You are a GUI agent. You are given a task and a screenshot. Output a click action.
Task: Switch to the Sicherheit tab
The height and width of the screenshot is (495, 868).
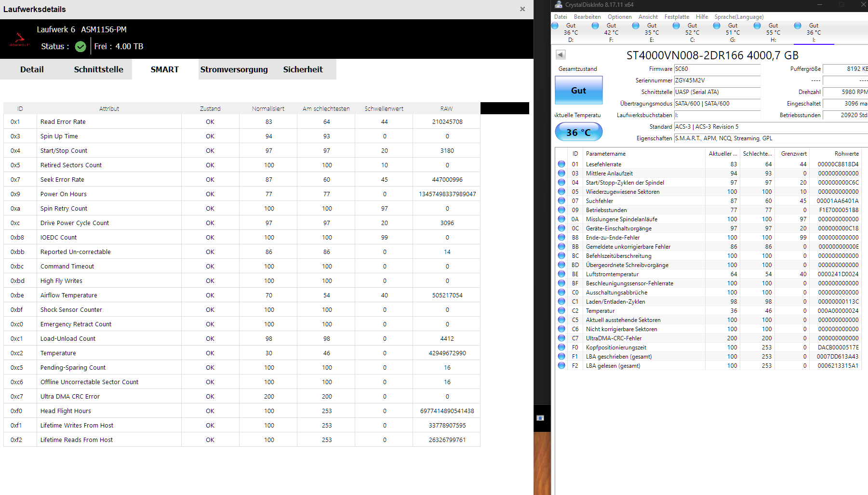tap(303, 69)
